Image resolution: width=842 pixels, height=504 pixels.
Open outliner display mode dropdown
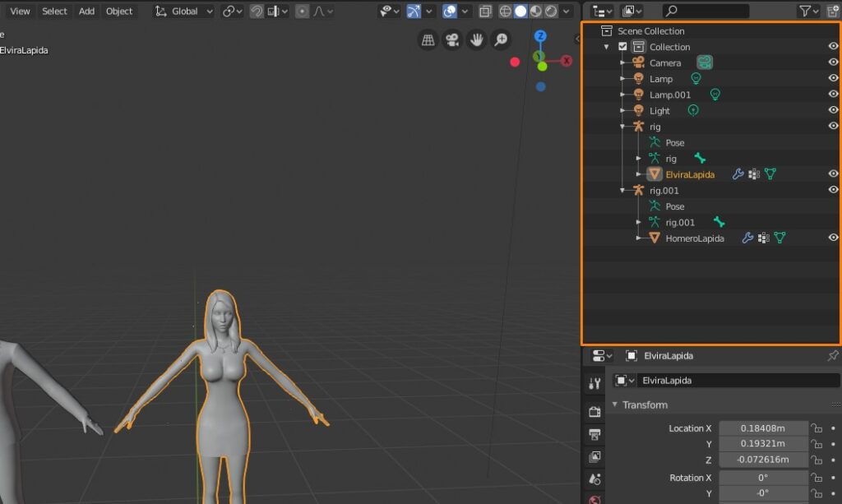pyautogui.click(x=631, y=11)
